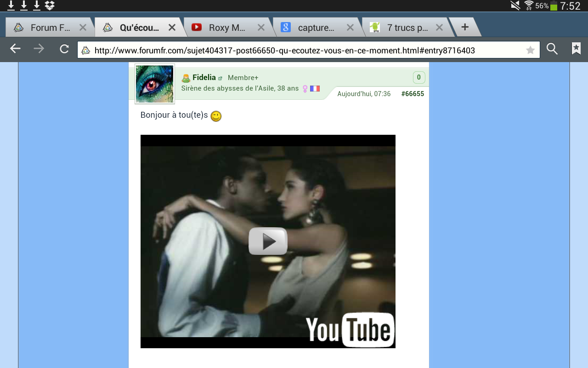Open the bookmarks list icon
Image resolution: width=588 pixels, height=368 pixels.
(x=576, y=49)
